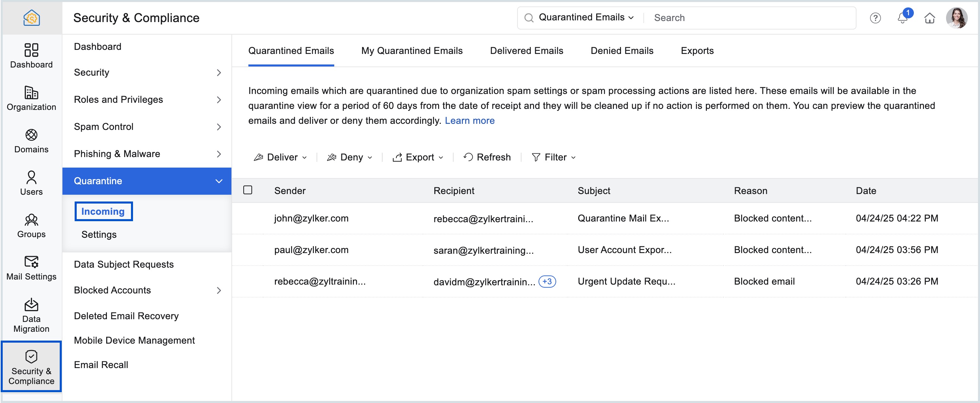Viewport: 980px width, 403px height.
Task: Open the Deliver dropdown
Action: (280, 157)
